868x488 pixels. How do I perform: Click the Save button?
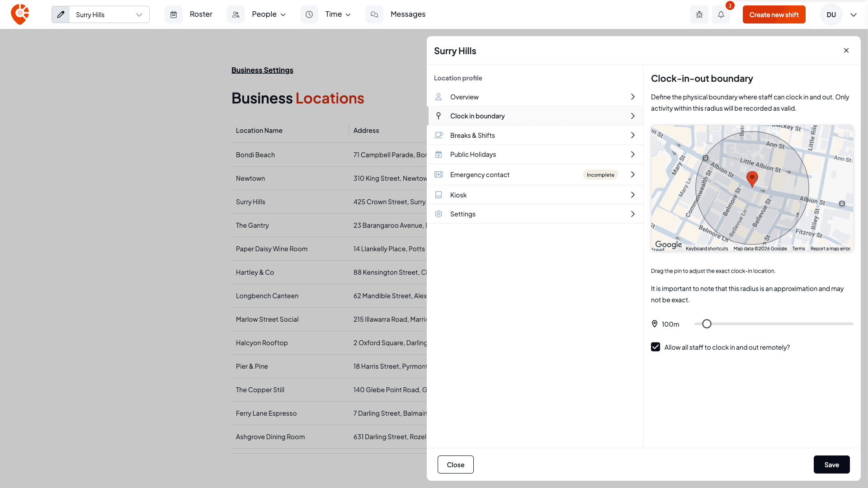tap(831, 465)
